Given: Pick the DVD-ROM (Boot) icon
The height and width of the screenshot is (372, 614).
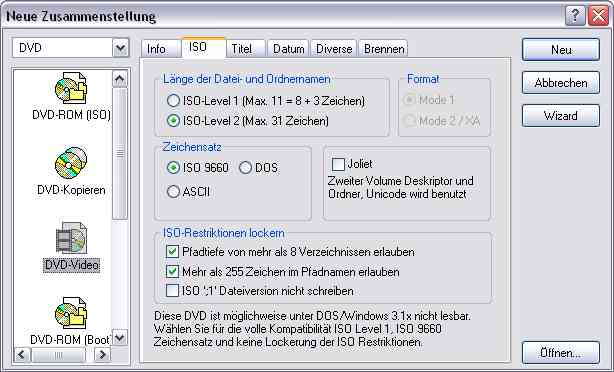Looking at the screenshot, I should click(71, 313).
